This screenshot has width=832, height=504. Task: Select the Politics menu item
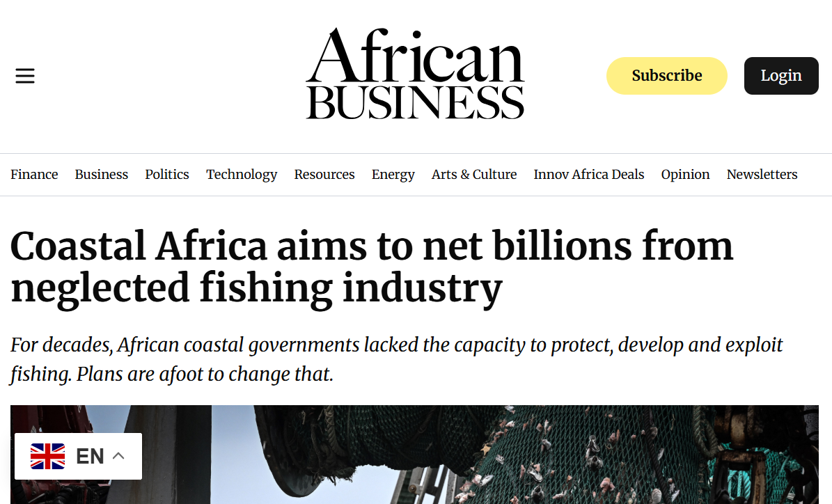point(167,175)
